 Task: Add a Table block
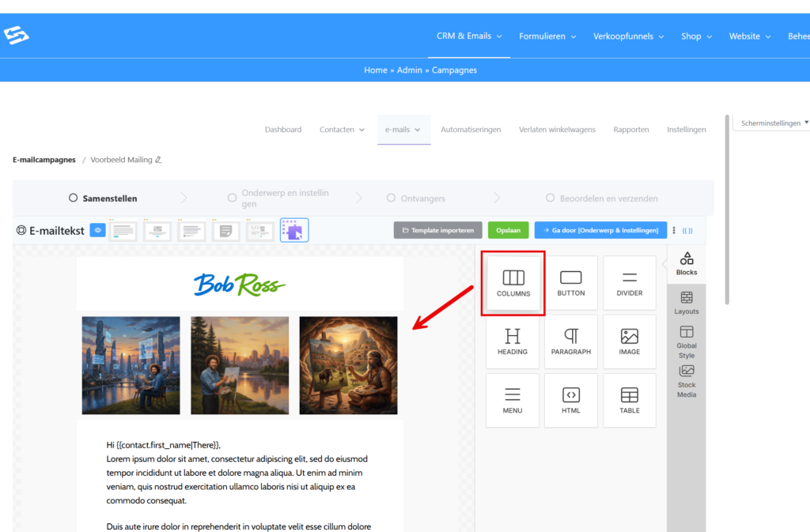coord(629,400)
